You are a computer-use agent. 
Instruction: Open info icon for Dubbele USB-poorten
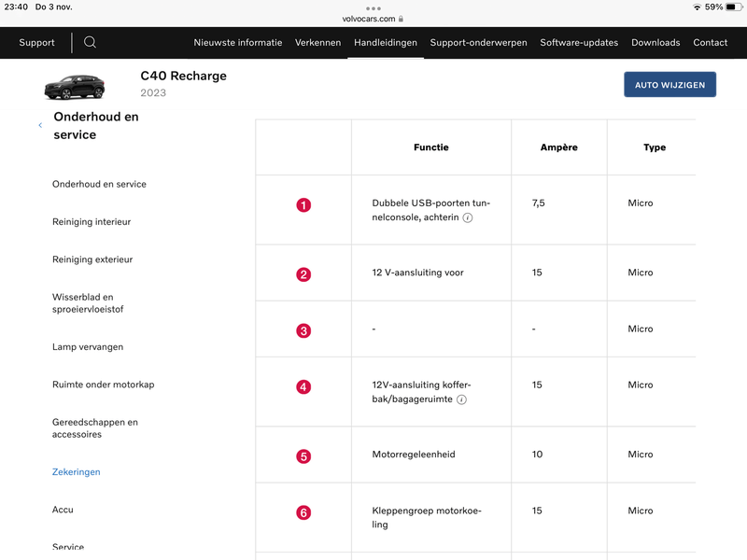468,217
